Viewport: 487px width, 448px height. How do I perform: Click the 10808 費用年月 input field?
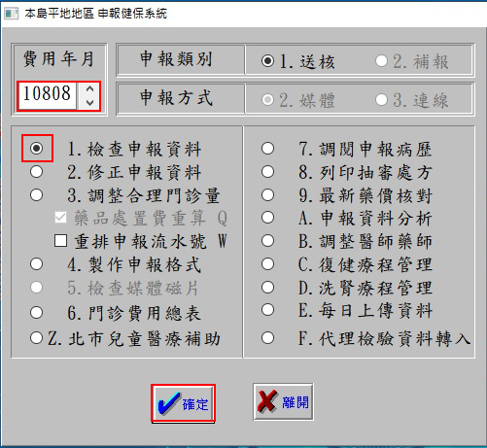tap(48, 96)
